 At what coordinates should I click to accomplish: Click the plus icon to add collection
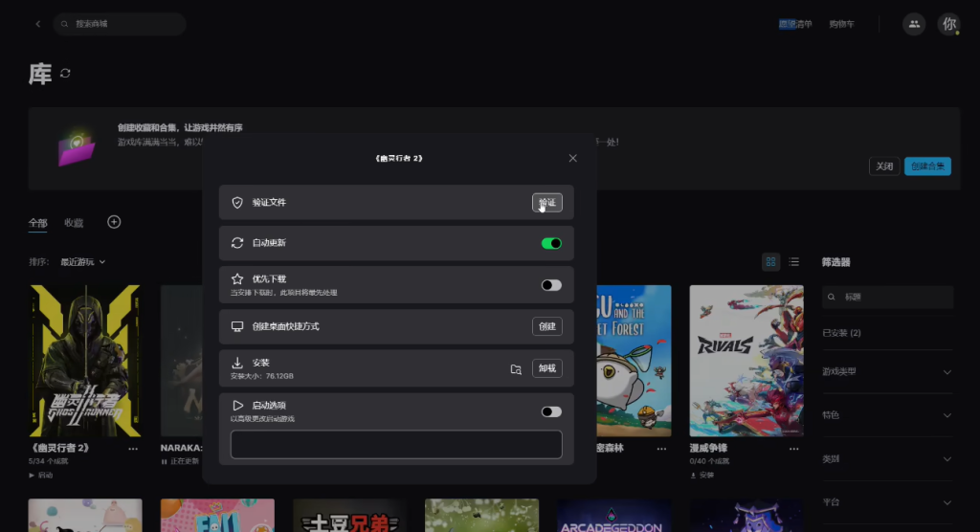click(114, 222)
